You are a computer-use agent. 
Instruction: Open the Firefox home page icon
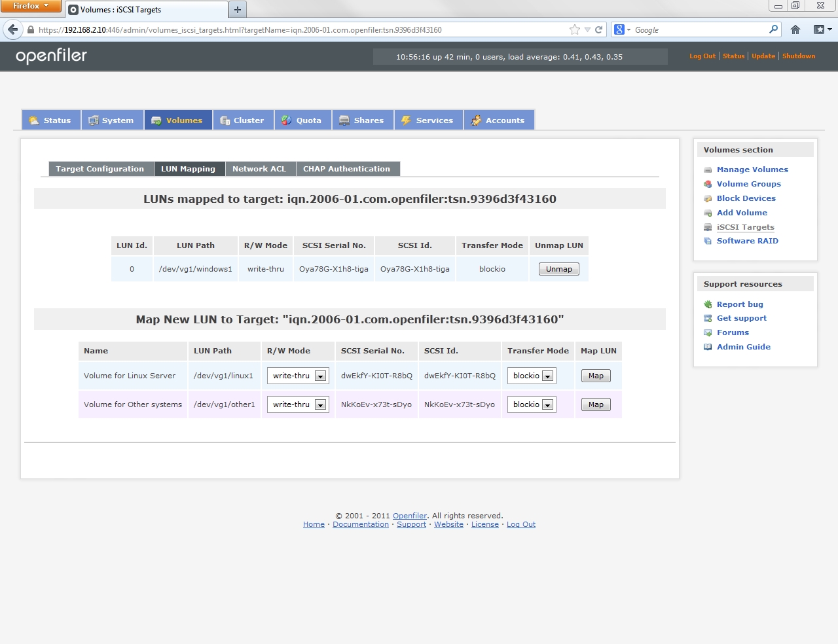pyautogui.click(x=795, y=29)
